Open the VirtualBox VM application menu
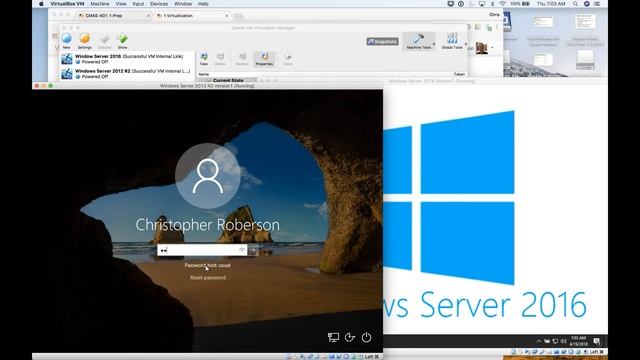 point(67,4)
